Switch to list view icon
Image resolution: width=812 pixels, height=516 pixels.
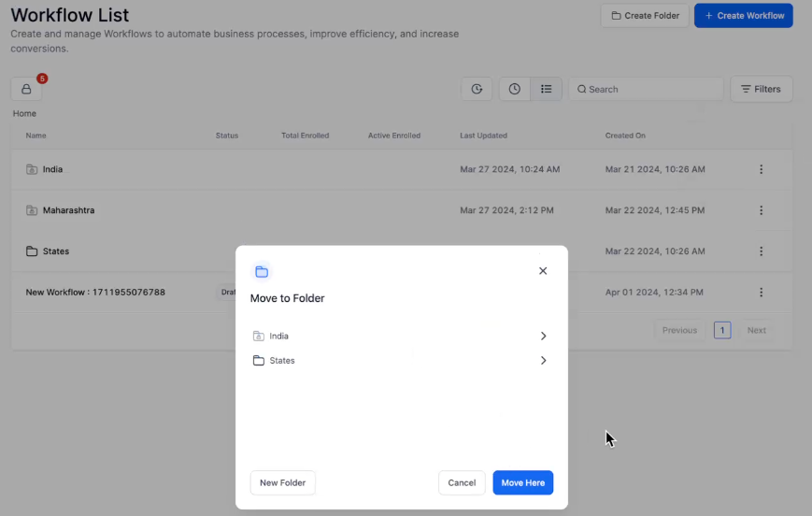[547, 89]
